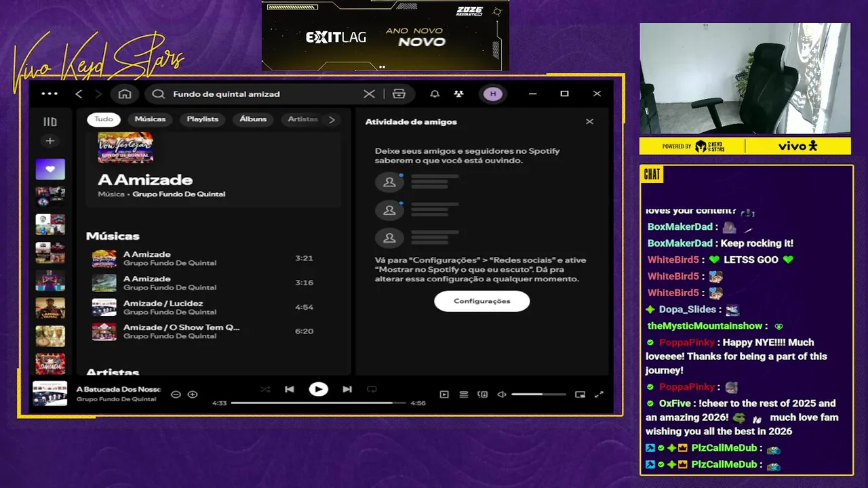The width and height of the screenshot is (868, 488).
Task: Play the A Amizade track lasting 3:16
Action: click(x=214, y=283)
